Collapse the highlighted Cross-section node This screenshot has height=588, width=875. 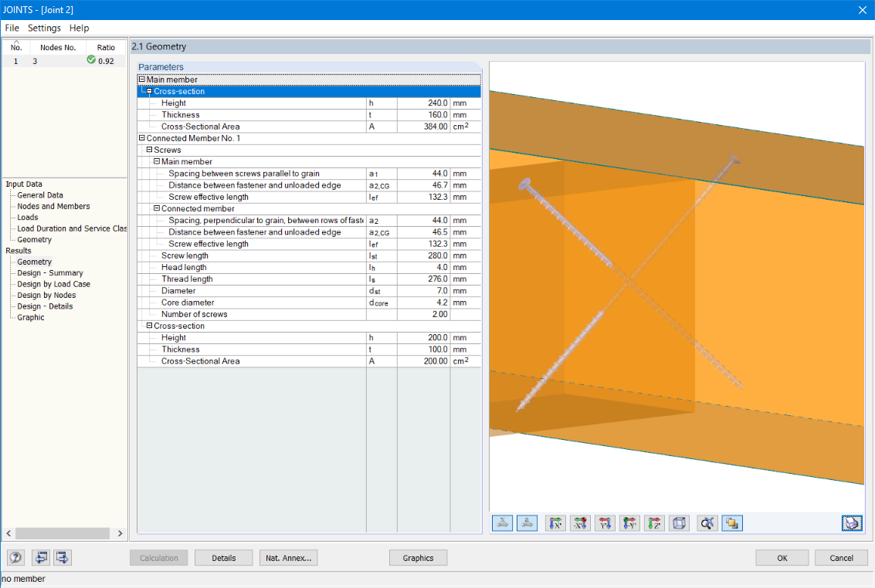(x=149, y=91)
